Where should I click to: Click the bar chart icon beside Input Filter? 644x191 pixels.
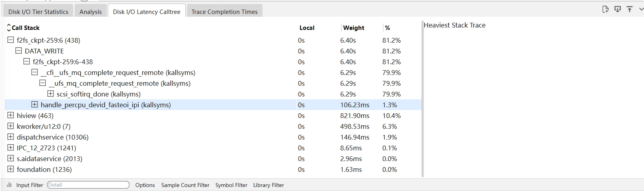tap(9, 185)
